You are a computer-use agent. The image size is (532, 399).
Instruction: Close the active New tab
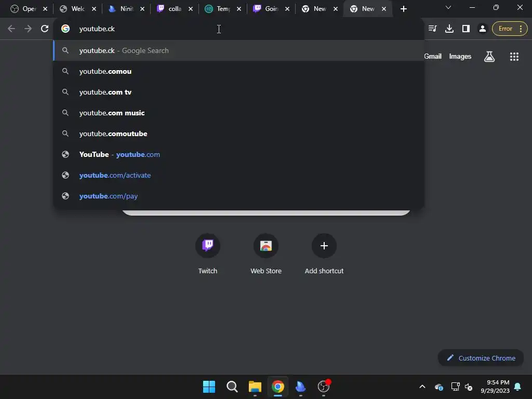(x=384, y=9)
